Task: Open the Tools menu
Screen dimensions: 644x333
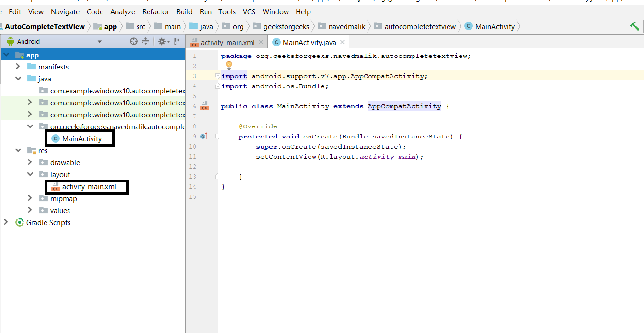Action: 227,11
